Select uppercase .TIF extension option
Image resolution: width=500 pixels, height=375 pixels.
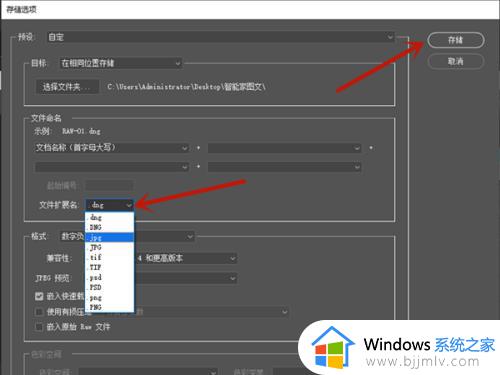click(110, 267)
